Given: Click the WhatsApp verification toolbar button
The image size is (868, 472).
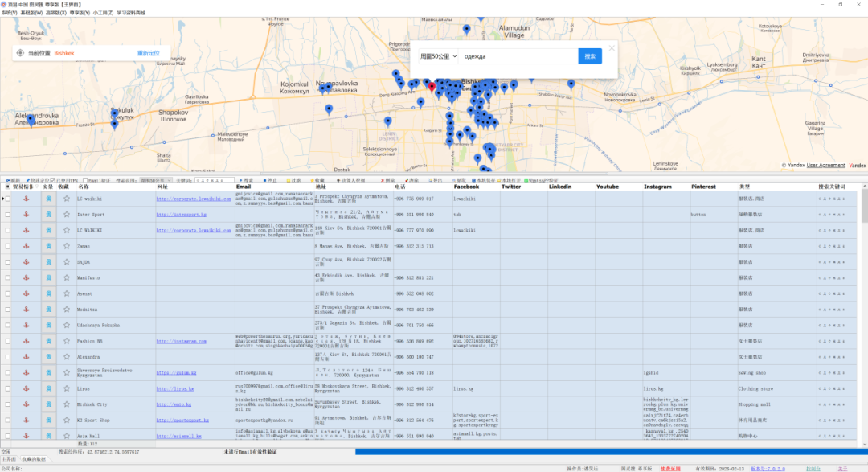Looking at the screenshot, I should point(542,180).
